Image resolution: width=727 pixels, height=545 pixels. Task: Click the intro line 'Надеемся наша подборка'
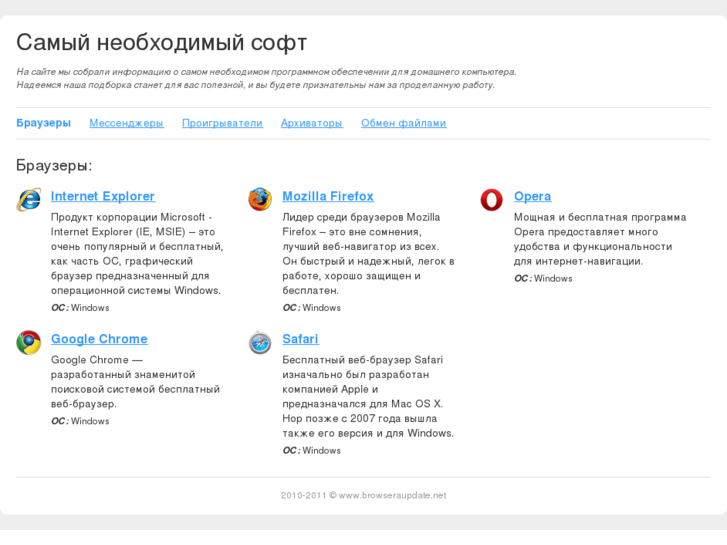tap(255, 85)
